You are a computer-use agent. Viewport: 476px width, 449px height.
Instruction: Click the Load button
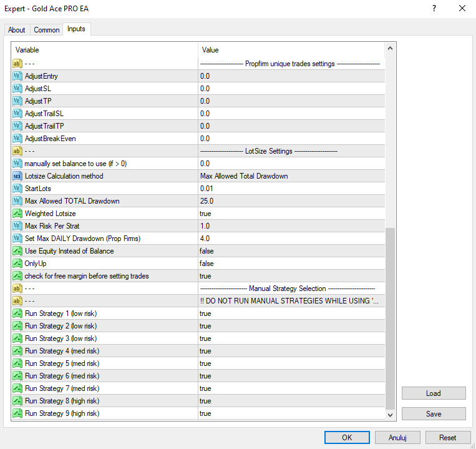434,393
